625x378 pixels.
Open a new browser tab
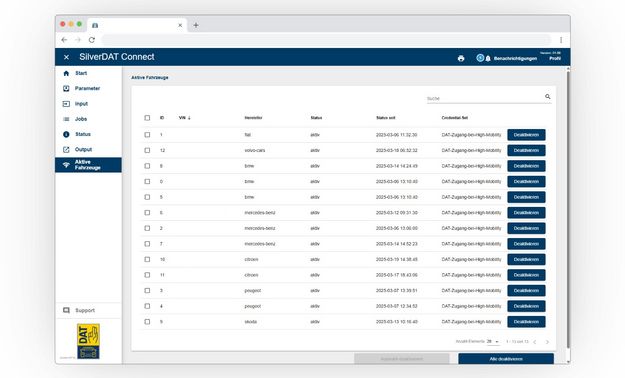pyautogui.click(x=196, y=25)
